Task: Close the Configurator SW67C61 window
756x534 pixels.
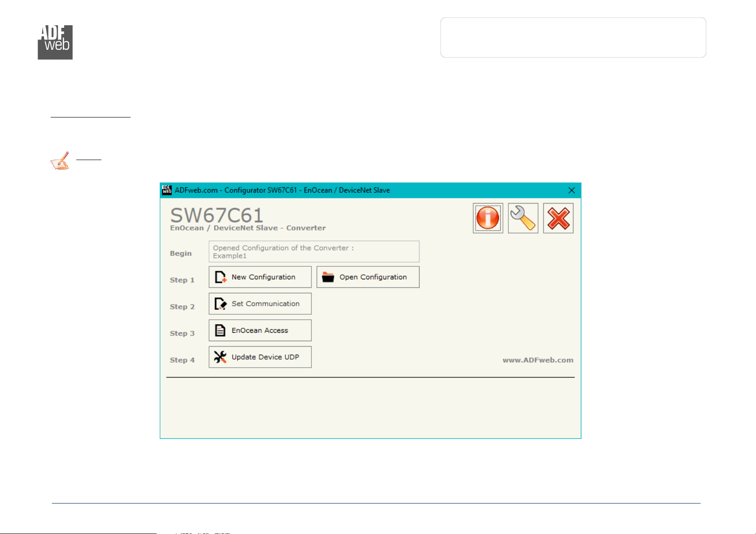Action: coord(572,190)
